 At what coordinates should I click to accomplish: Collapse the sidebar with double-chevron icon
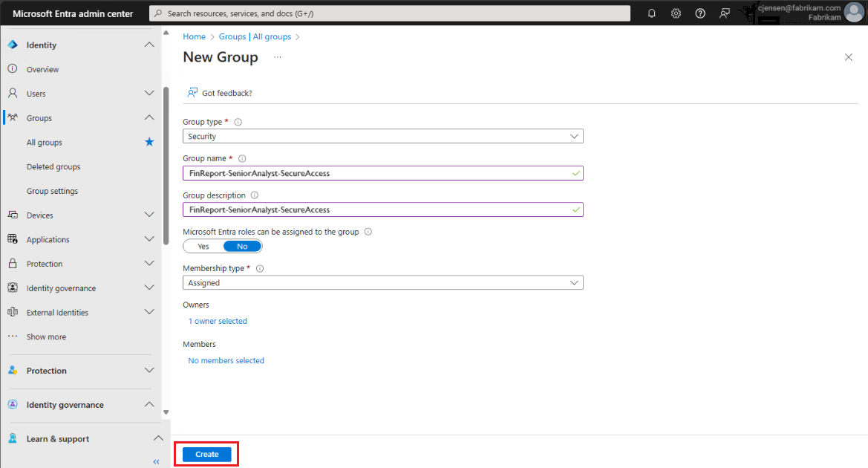[156, 461]
